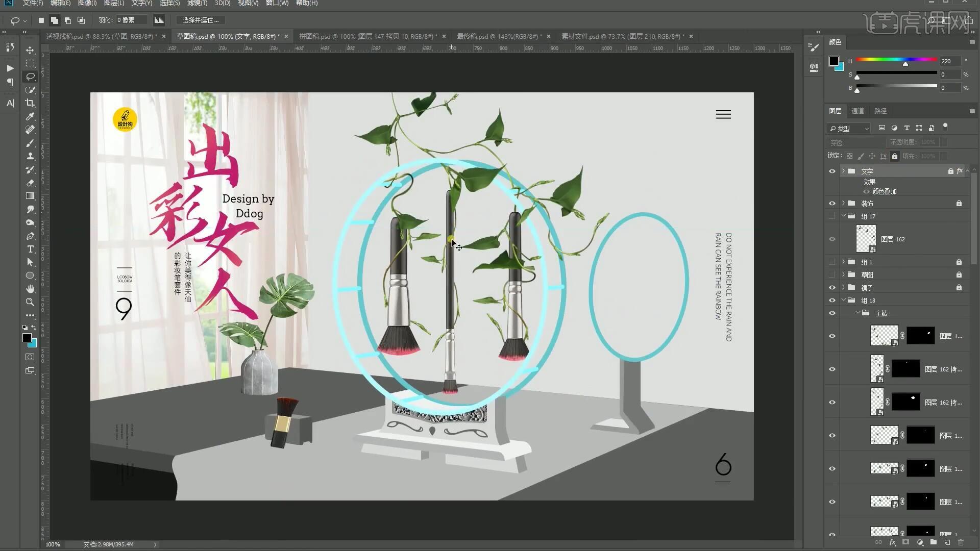980x551 pixels.
Task: Expand 组18 layer group
Action: 843,300
